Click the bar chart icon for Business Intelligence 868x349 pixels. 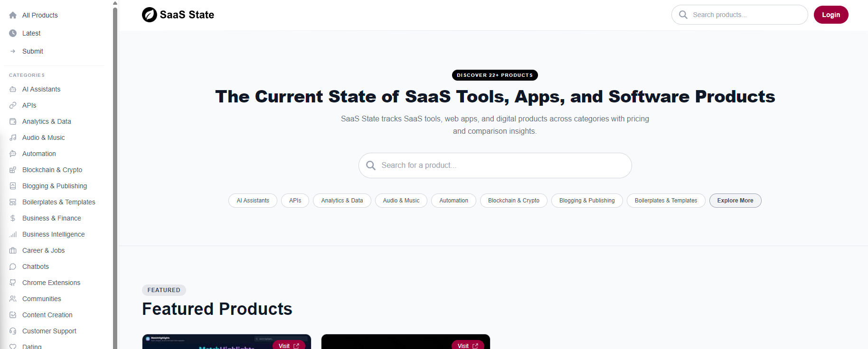click(13, 234)
